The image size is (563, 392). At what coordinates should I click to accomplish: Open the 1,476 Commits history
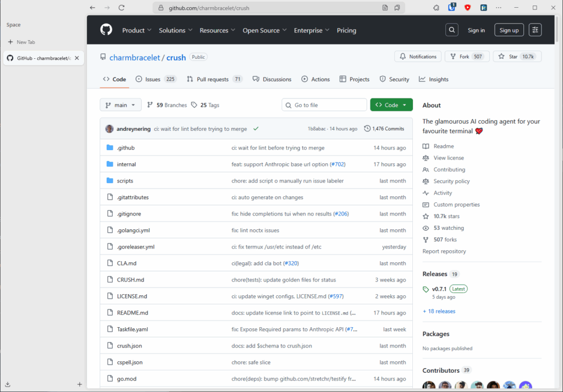point(384,129)
